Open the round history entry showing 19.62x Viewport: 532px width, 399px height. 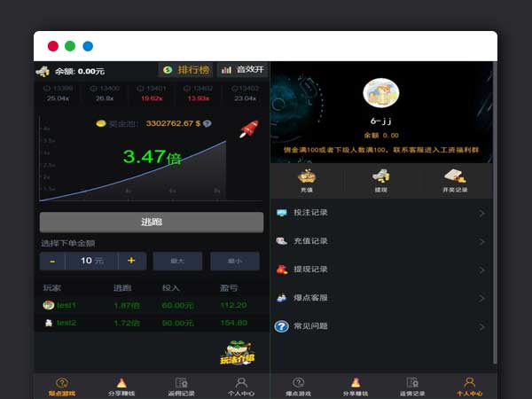pos(152,93)
